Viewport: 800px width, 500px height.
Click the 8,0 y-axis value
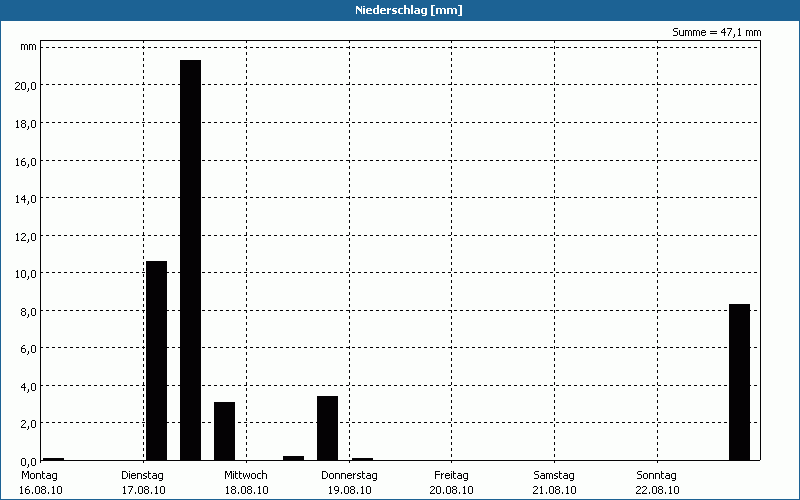(x=28, y=312)
